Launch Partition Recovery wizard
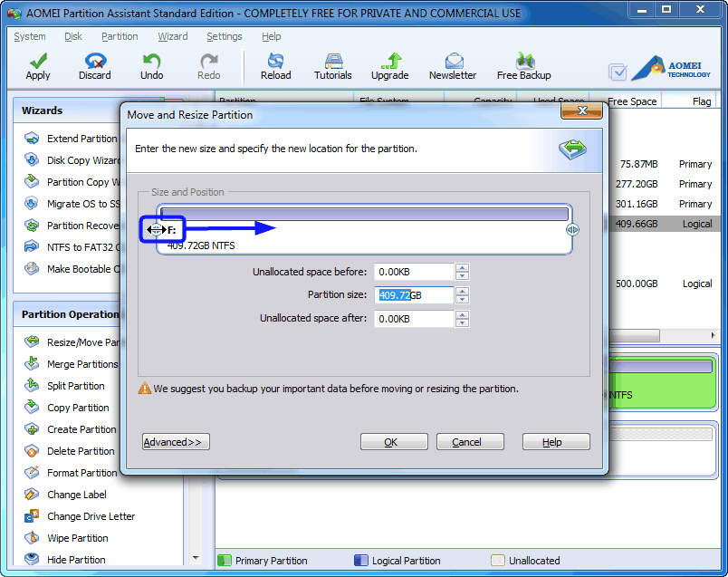The height and width of the screenshot is (577, 728). [83, 226]
